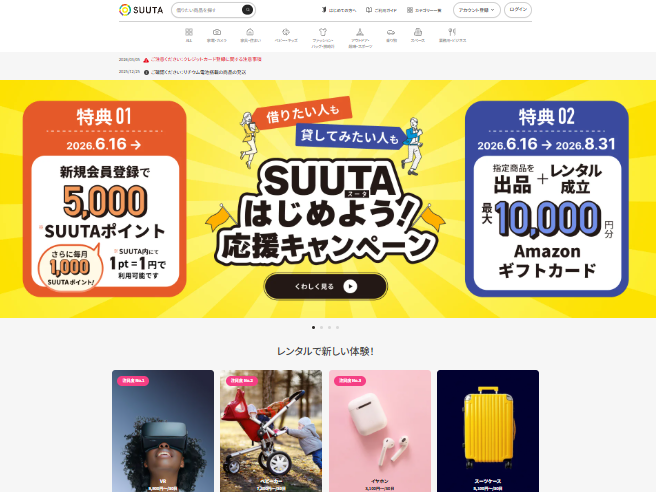Select the third carousel dot
The width and height of the screenshot is (656, 492).
[x=329, y=328]
